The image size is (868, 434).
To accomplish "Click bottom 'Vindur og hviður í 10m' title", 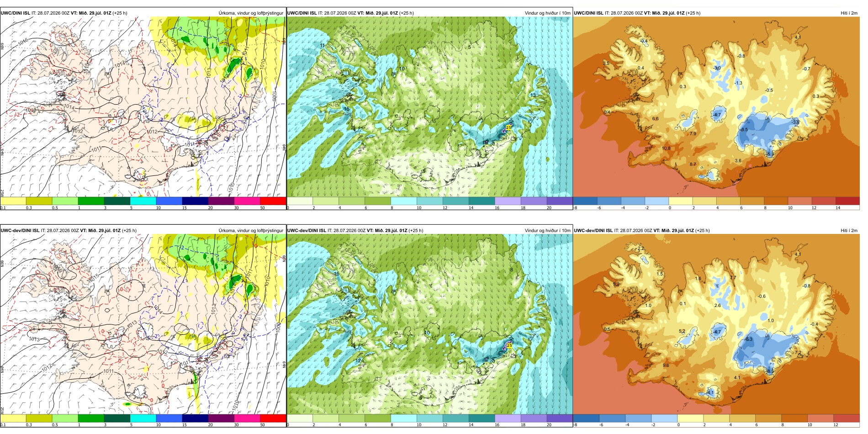I will 547,230.
